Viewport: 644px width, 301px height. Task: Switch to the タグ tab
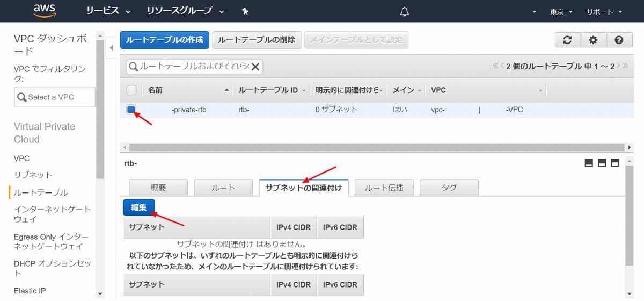click(449, 188)
